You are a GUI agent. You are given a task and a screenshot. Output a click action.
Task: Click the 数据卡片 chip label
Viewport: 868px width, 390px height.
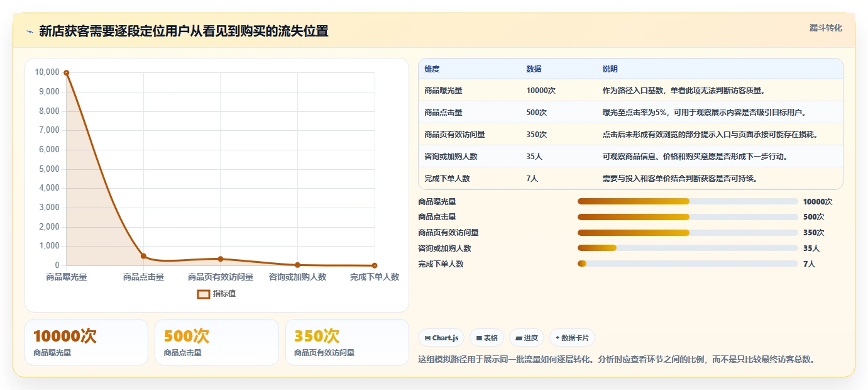(575, 338)
